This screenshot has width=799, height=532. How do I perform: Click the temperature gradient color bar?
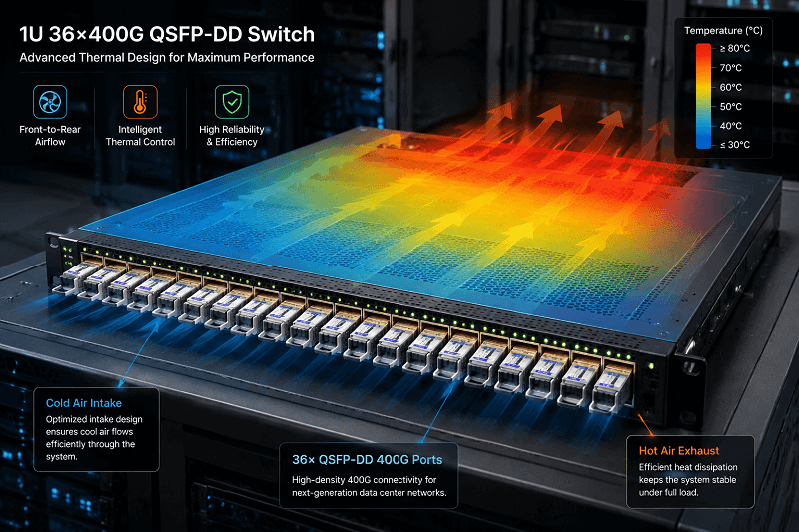pos(704,96)
